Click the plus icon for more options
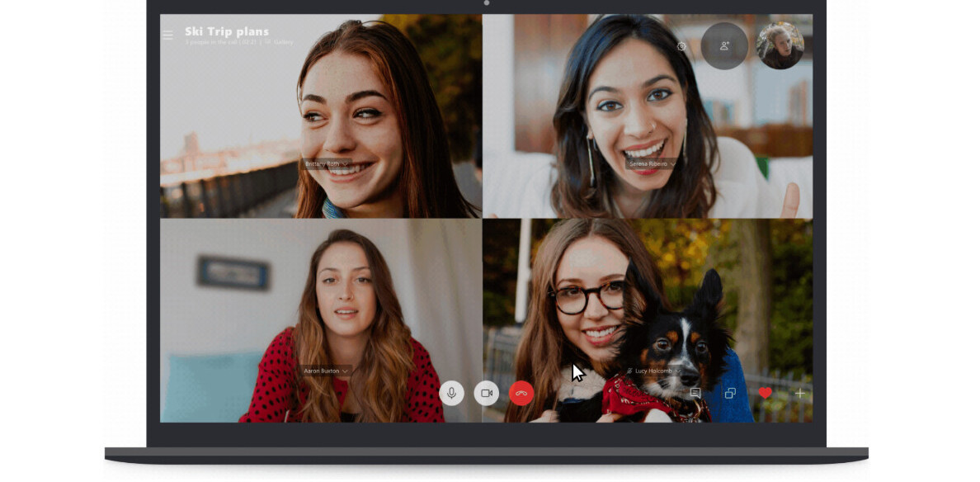980x482 pixels. tap(799, 394)
